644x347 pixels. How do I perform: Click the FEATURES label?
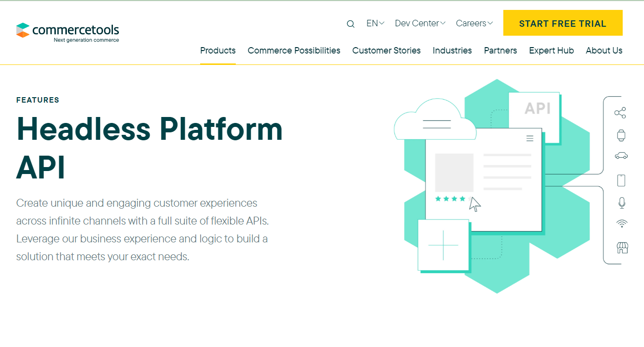click(38, 100)
